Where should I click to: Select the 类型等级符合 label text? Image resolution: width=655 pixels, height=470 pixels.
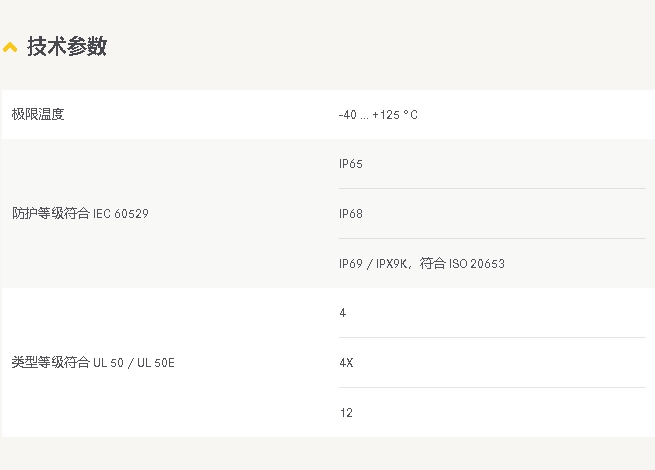pyautogui.click(x=51, y=362)
